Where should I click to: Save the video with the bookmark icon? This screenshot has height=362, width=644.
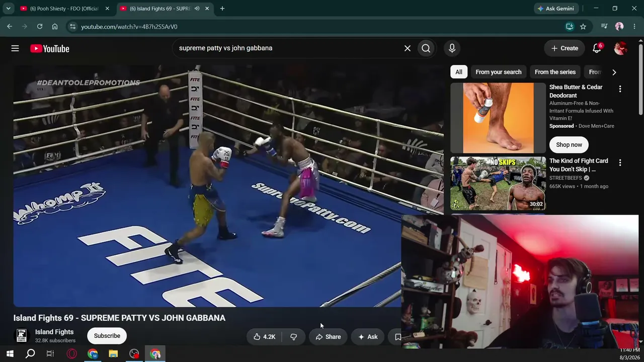coord(397,337)
